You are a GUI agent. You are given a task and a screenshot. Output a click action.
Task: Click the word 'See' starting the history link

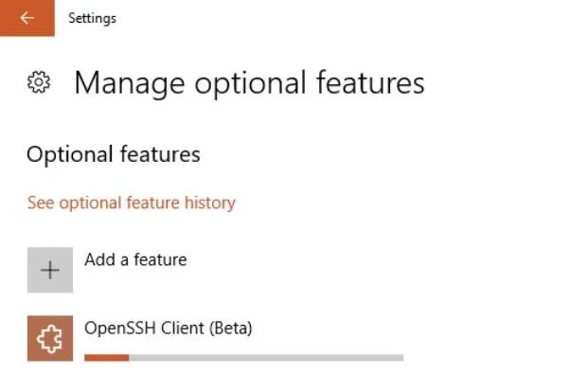tap(41, 203)
